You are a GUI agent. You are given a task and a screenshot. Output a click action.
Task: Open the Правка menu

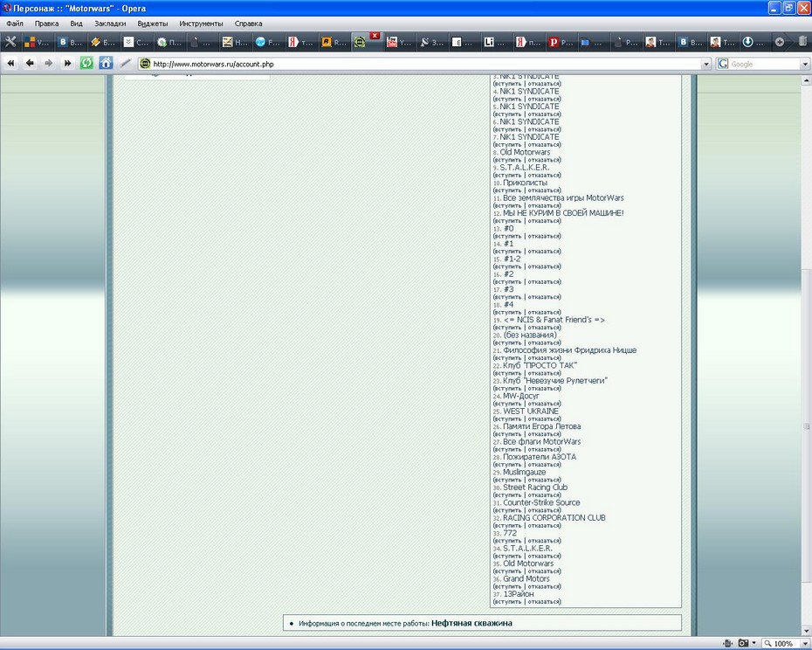pos(46,24)
